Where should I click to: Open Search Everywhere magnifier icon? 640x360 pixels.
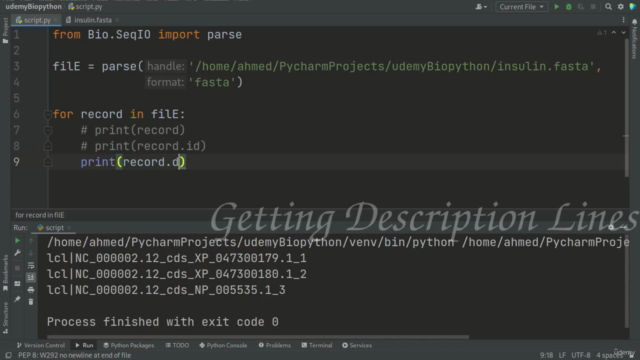[x=608, y=7]
